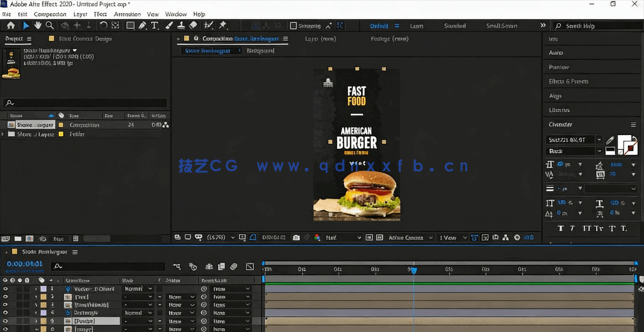Hide the first timeline layer with eye icon
Image resolution: width=644 pixels, height=332 pixels.
click(6, 289)
